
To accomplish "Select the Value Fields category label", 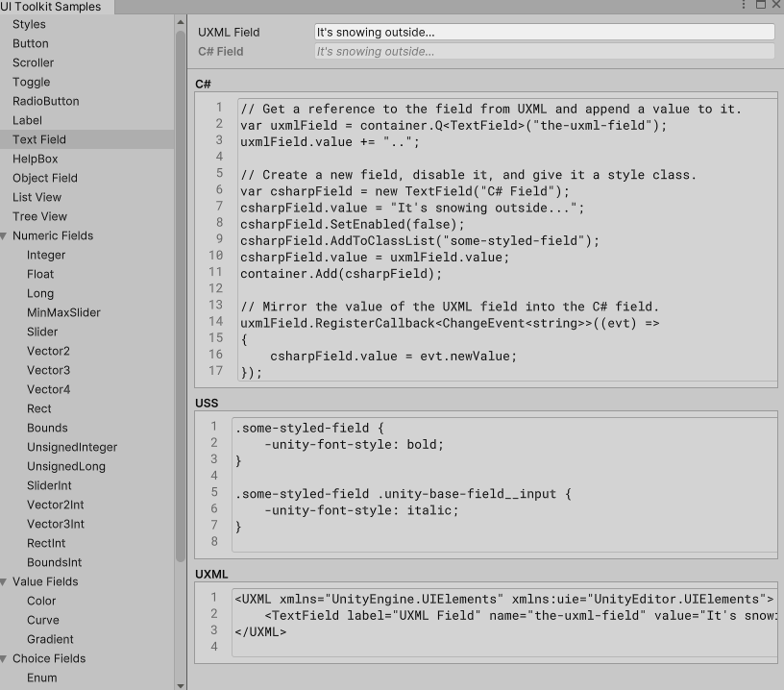I will click(x=45, y=581).
